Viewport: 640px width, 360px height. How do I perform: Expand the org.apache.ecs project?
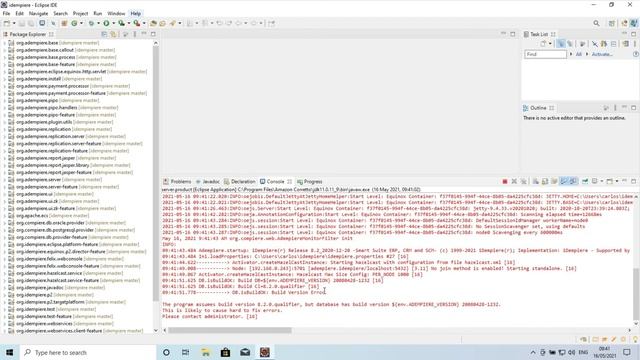[x=4, y=216]
